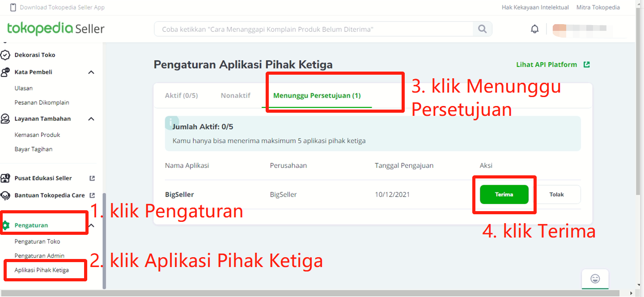Open Kemasan Produk in the sidebar

point(37,135)
